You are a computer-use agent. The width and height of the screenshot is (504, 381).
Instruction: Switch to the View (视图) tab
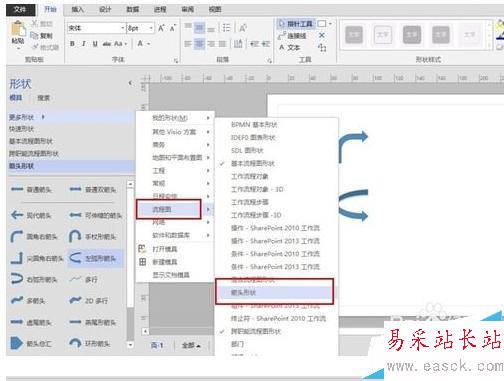point(215,9)
